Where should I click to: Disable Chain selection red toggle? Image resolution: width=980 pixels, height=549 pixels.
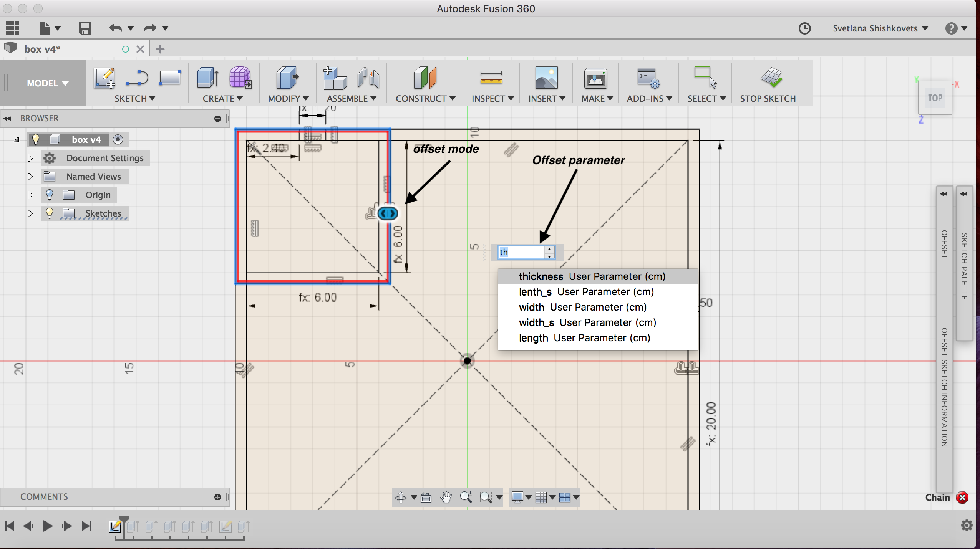(x=962, y=498)
